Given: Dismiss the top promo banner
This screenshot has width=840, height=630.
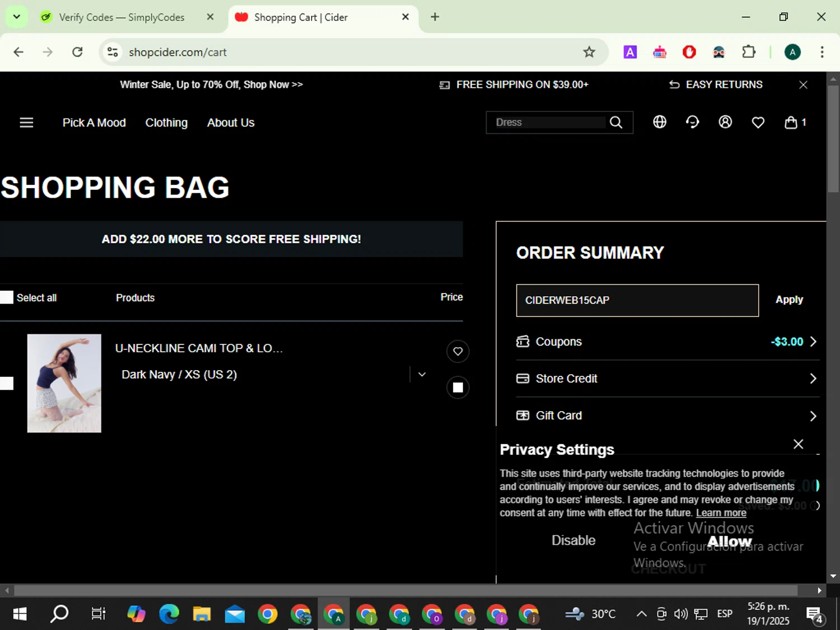Looking at the screenshot, I should click(x=803, y=85).
